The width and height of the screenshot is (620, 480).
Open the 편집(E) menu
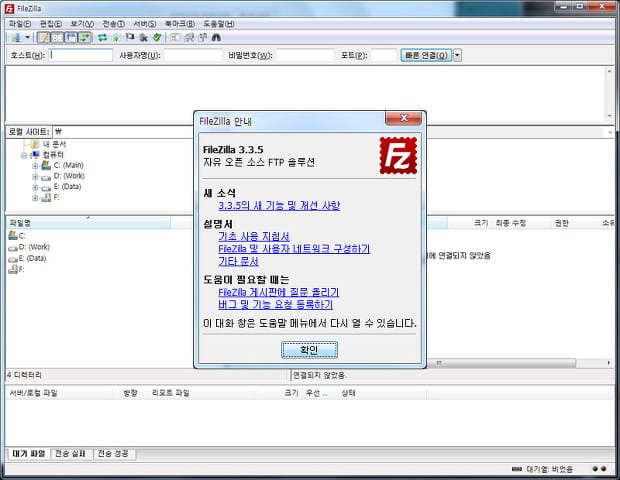tap(51, 24)
